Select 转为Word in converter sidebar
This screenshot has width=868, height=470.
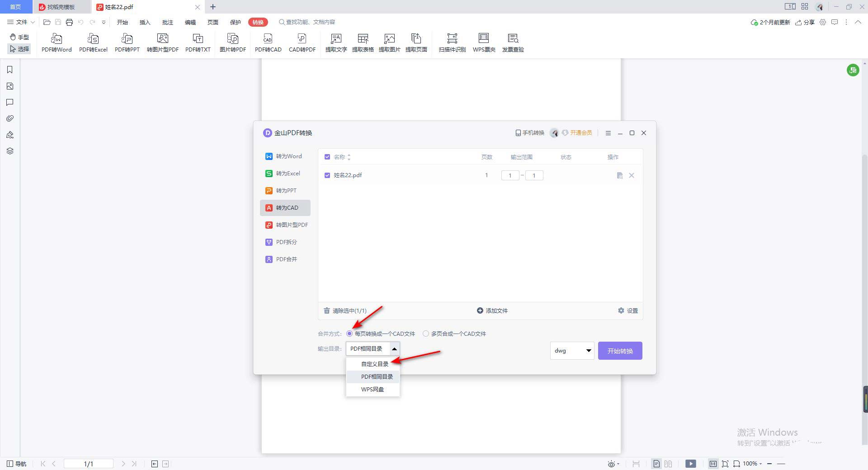(285, 156)
